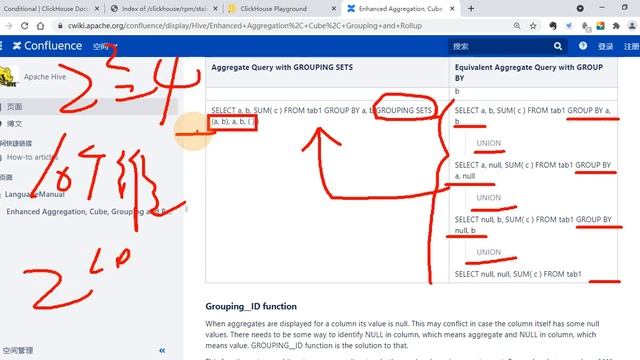The height and width of the screenshot is (360, 640).
Task: Switch to the ClickHouse Playground tab
Action: [x=273, y=9]
